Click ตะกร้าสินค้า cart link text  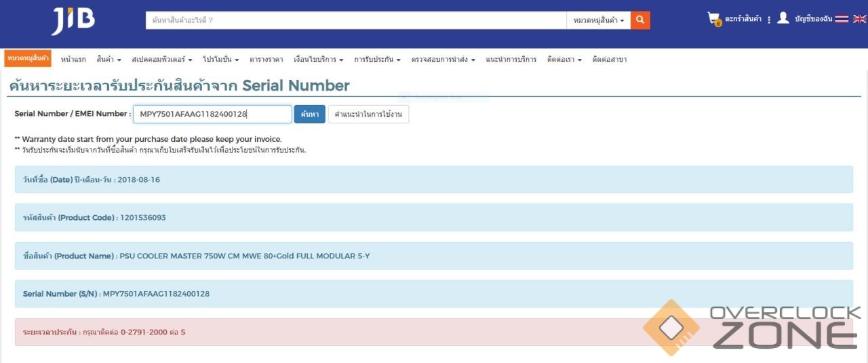743,19
